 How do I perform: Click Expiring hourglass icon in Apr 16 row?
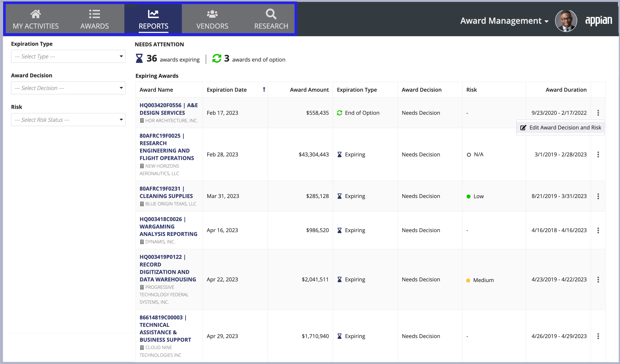pyautogui.click(x=340, y=230)
